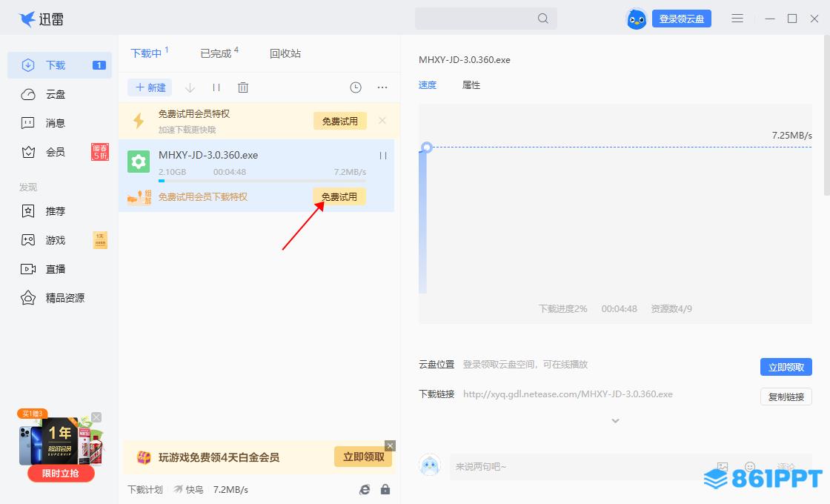Expand details with the chevron down arrow
This screenshot has height=504, width=830.
pyautogui.click(x=615, y=421)
